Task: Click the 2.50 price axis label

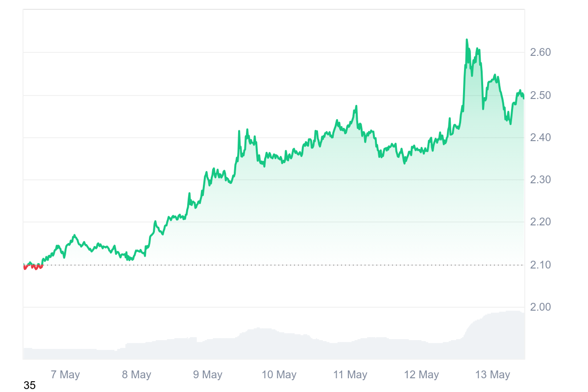Action: pos(541,95)
